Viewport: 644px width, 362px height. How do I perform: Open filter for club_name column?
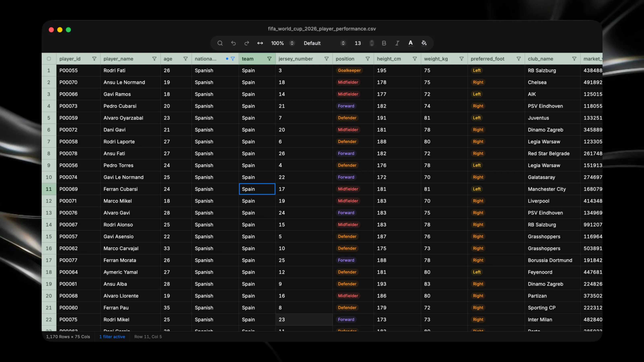coord(574,59)
